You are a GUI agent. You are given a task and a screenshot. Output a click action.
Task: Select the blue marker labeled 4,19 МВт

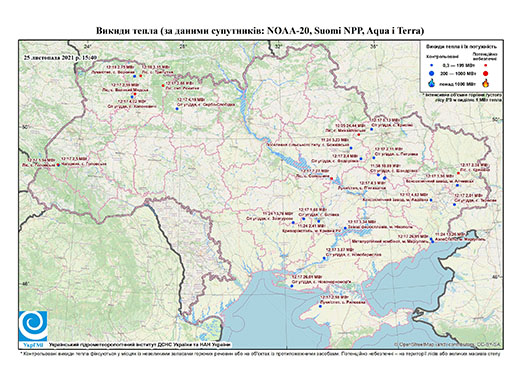(177, 109)
